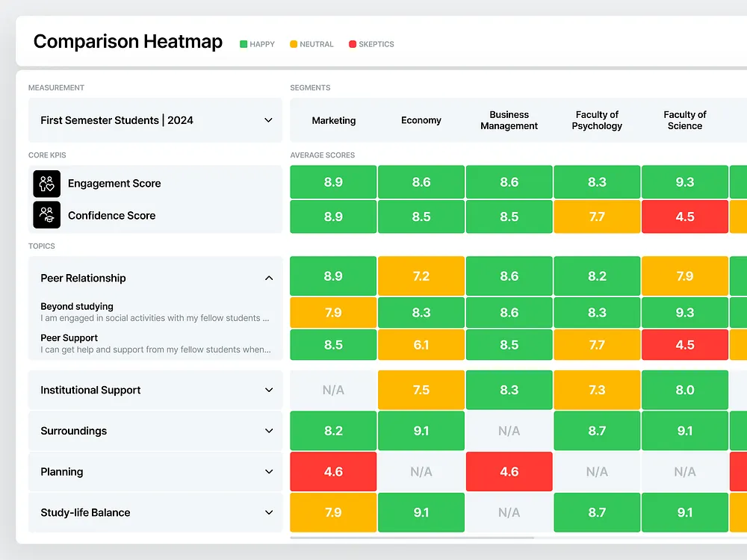This screenshot has width=747, height=560.
Task: Select the Faculty of Psychology segment header
Action: pyautogui.click(x=597, y=120)
